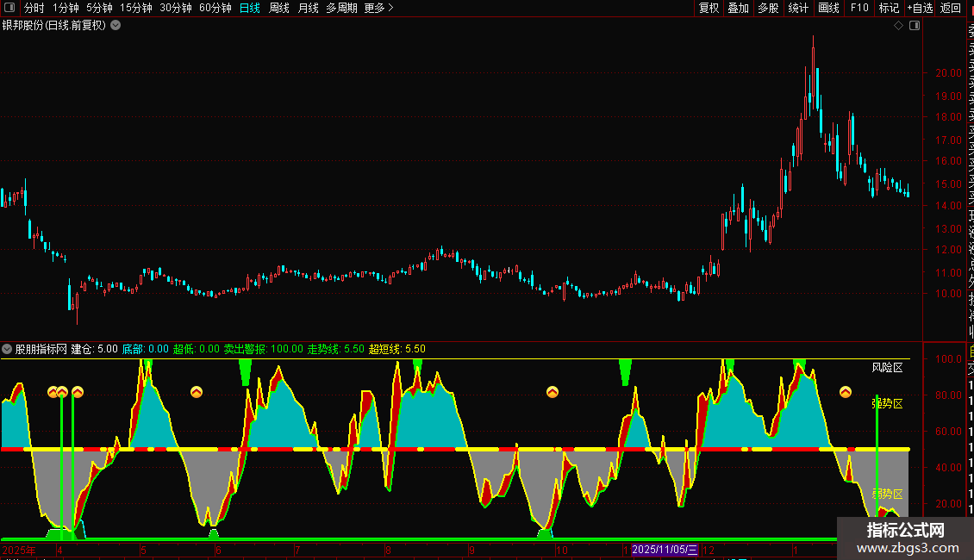The height and width of the screenshot is (560, 974).
Task: Activate the 画线 drawing tool
Action: [x=828, y=8]
